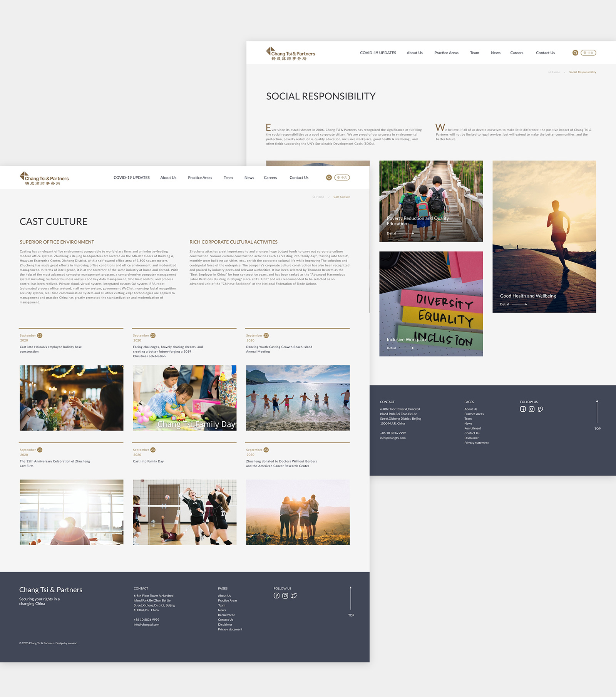This screenshot has width=616, height=697.
Task: Click the COVID-19 UPDATES item in the Social Responsibility navigation
Action: [378, 53]
